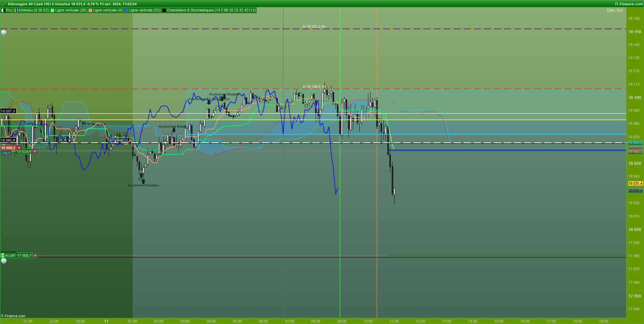Click the IT-Finance.com link at bottom left

click(x=13, y=316)
